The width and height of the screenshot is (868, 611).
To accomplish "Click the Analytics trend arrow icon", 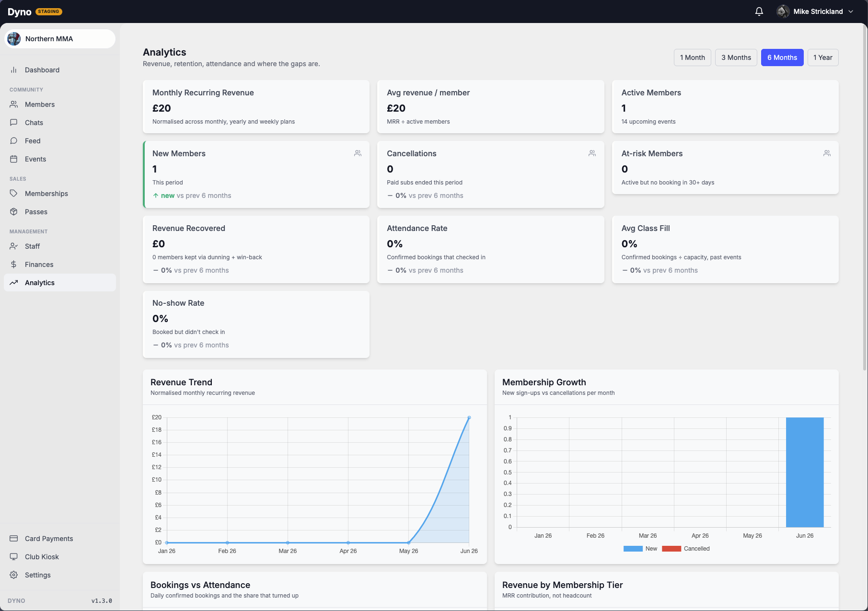I will [x=14, y=283].
